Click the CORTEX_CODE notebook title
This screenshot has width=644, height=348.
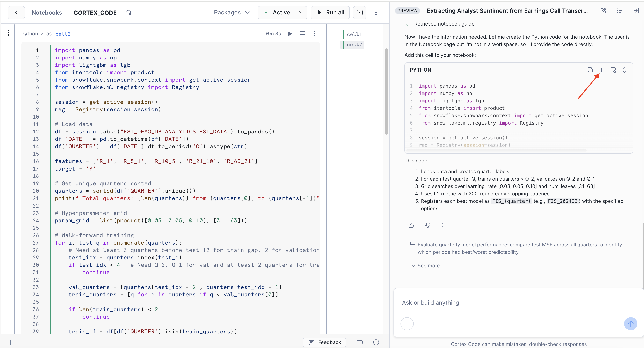[95, 13]
